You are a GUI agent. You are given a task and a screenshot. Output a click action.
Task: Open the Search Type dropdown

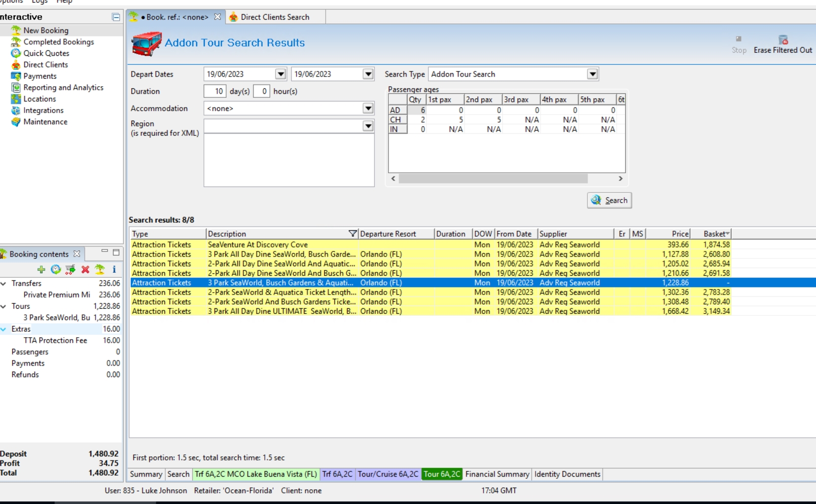(x=592, y=75)
